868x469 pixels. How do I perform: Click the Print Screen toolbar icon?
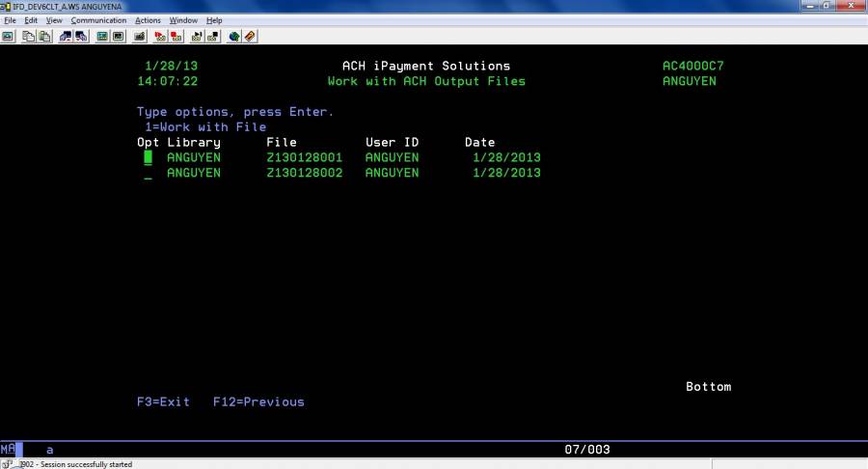coord(8,37)
